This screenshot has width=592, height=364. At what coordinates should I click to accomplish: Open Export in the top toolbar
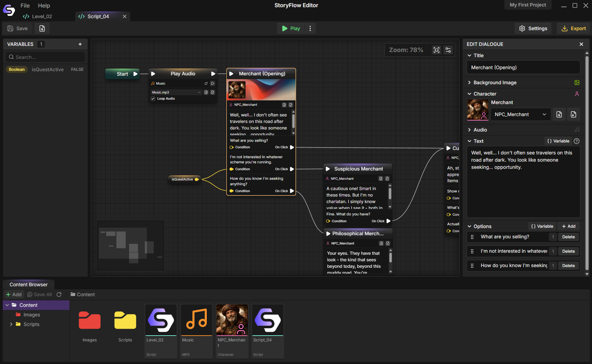click(x=573, y=28)
